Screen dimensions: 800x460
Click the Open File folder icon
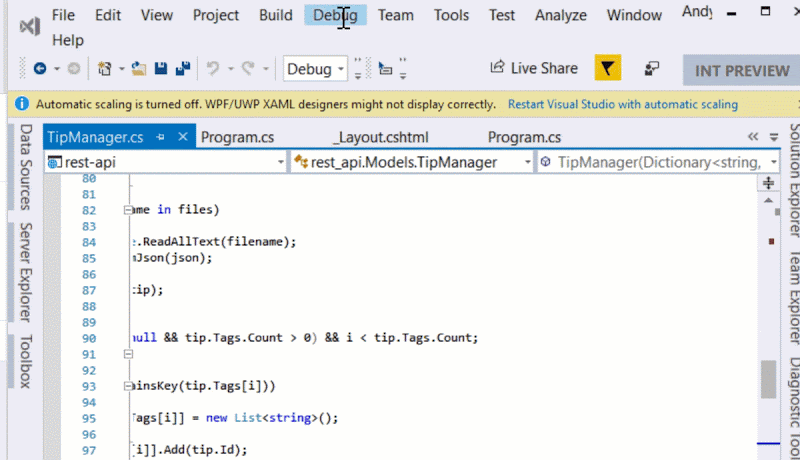(x=138, y=68)
